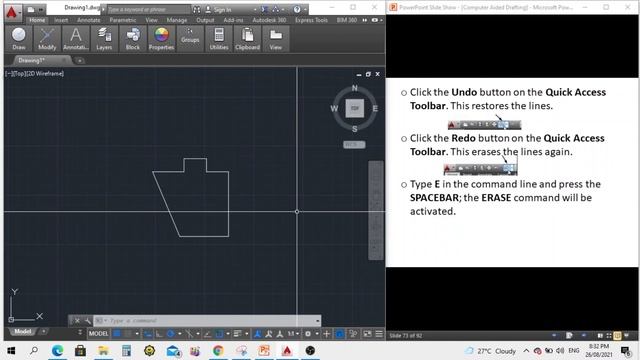640x360 pixels.
Task: Open Google Chrome from the taskbar
Action: (218, 351)
